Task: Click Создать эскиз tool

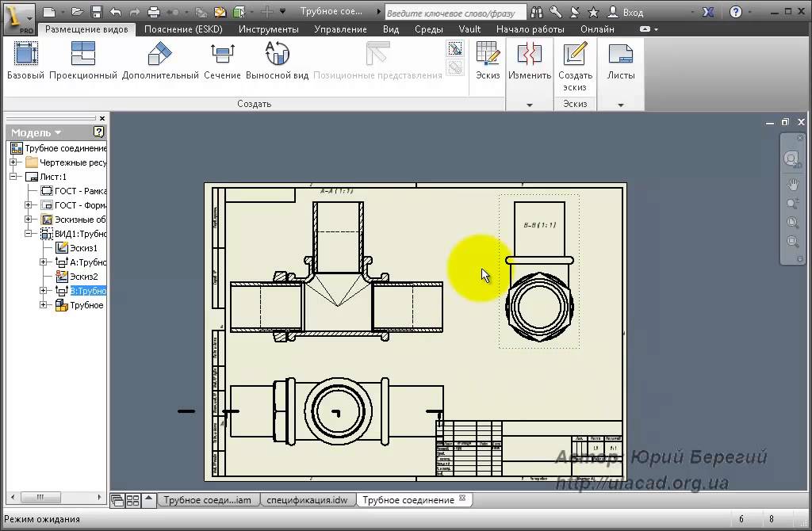Action: coord(575,67)
